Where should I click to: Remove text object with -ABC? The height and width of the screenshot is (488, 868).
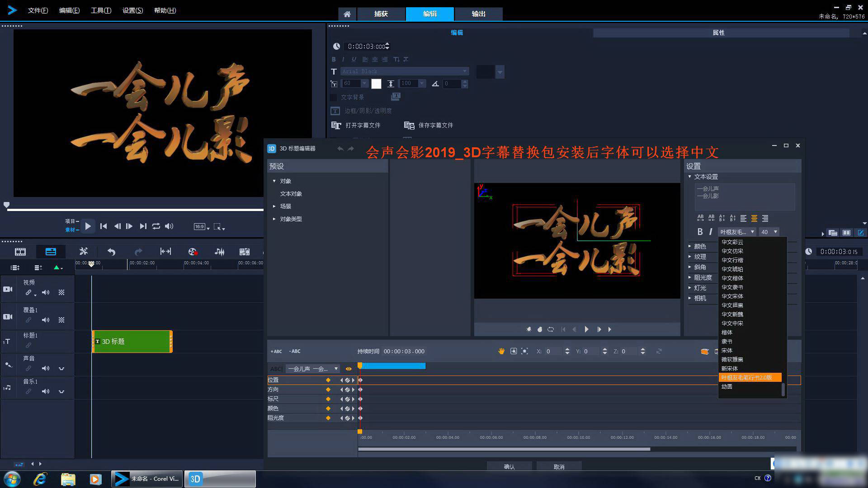(x=295, y=352)
